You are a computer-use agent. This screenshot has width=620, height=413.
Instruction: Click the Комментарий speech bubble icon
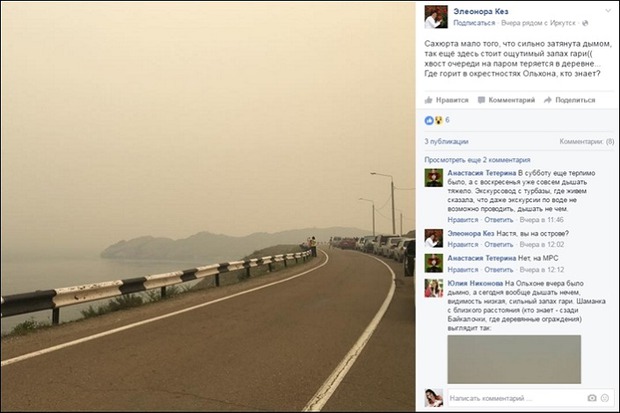481,100
